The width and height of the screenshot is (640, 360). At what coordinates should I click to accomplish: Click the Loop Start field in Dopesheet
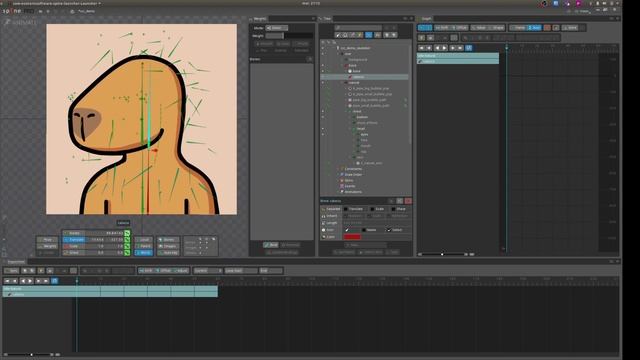pyautogui.click(x=241, y=271)
